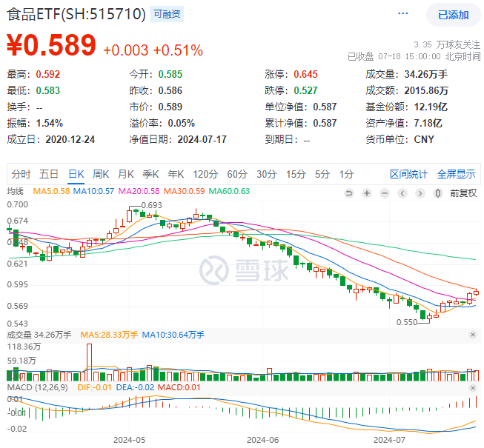
Task: Switch to the 五日 chart tab
Action: click(x=49, y=174)
